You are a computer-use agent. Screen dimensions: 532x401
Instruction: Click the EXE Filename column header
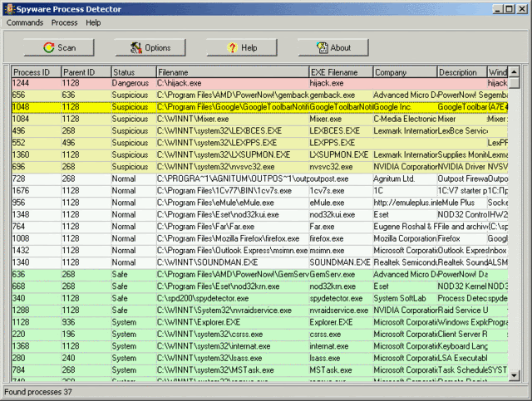[341, 72]
